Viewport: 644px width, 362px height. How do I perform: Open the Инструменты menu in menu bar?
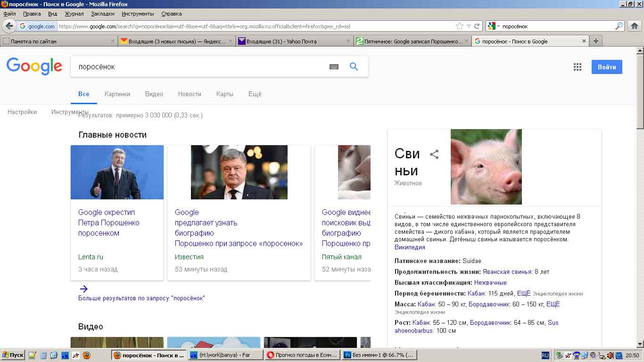tap(138, 14)
